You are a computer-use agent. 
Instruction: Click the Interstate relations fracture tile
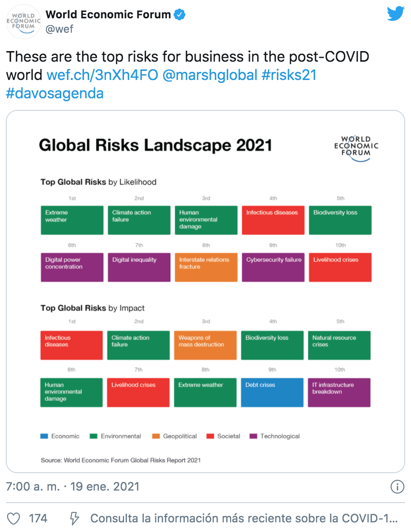[206, 267]
